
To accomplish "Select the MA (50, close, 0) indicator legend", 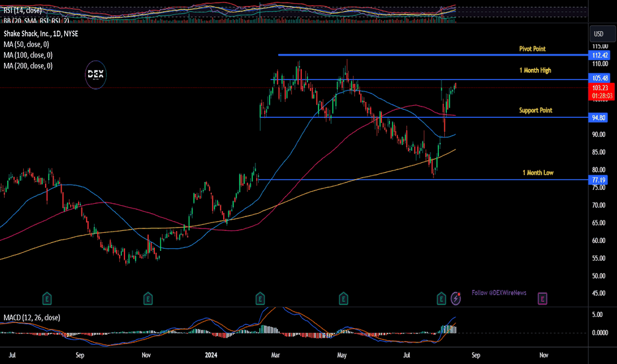I will (26, 44).
